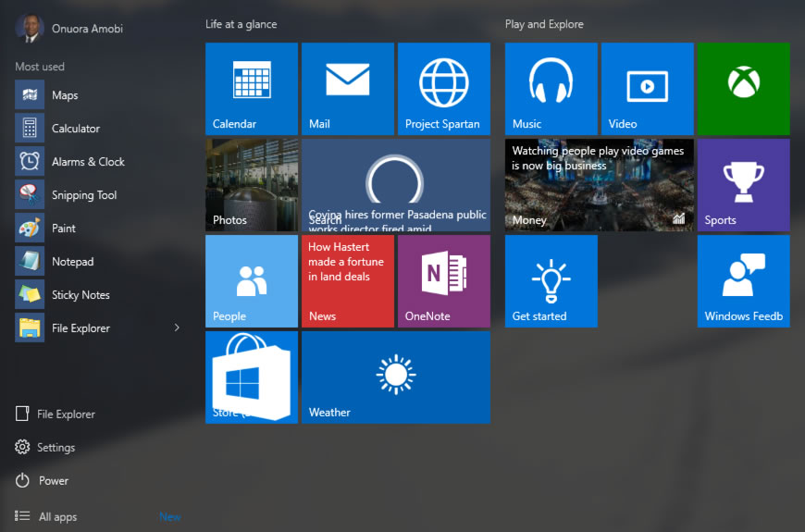
Task: Open Snipping Tool from Most used list
Action: [83, 195]
